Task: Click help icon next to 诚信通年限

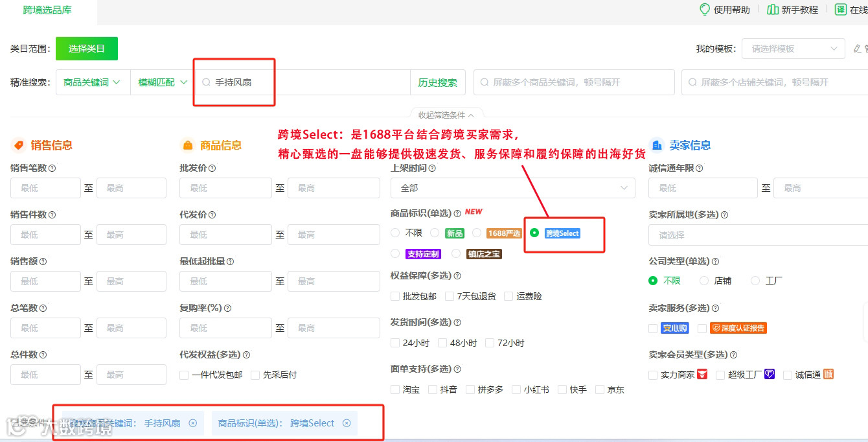Action: coord(699,169)
